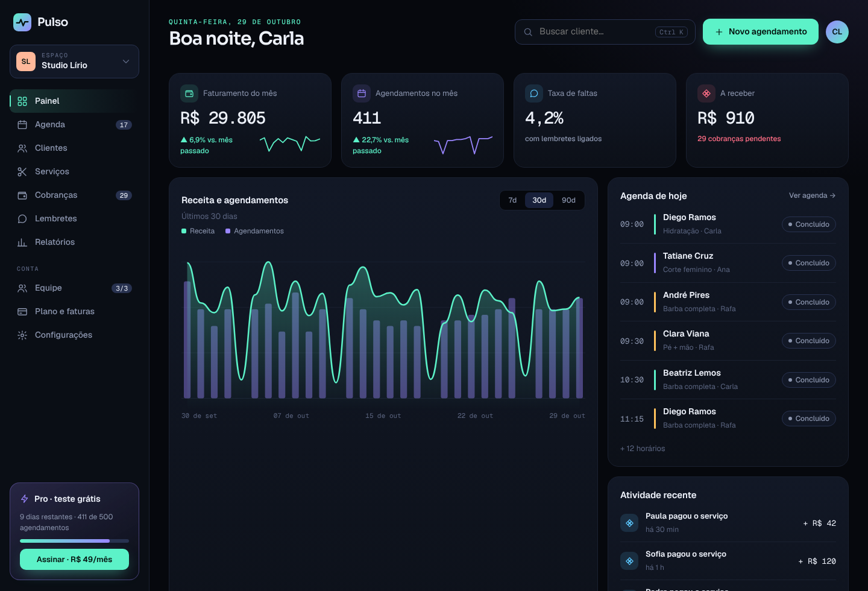
Task: Click the Agendamentos no mês calendar icon
Action: coord(362,93)
